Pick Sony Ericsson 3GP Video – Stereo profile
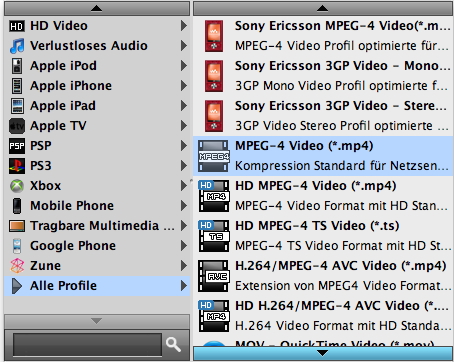The image size is (454, 362). tap(323, 116)
